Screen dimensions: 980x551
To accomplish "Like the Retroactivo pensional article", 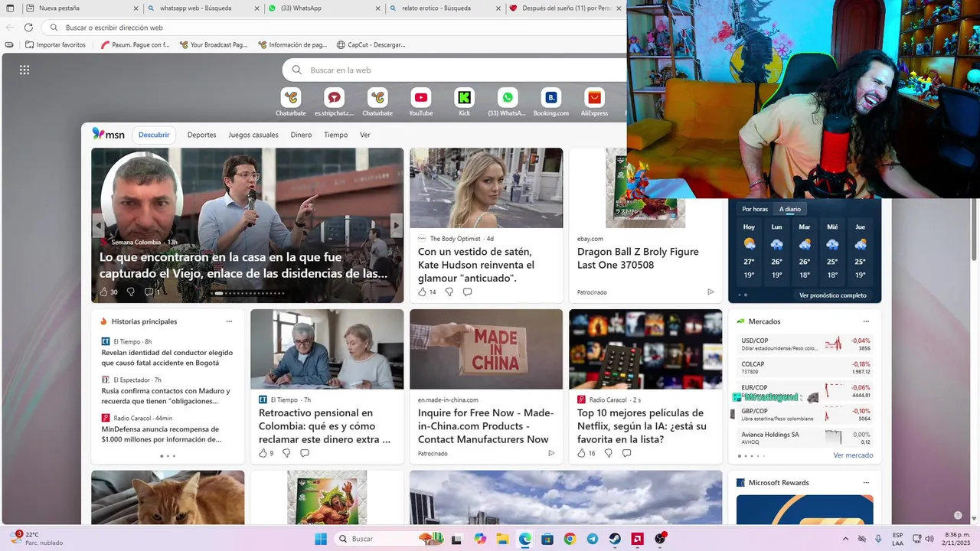I will pos(263,453).
